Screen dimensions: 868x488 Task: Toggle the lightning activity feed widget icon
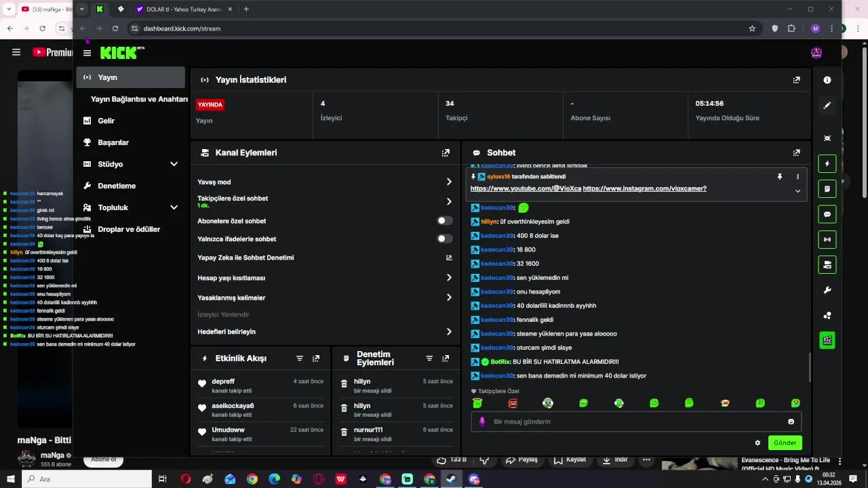(827, 164)
